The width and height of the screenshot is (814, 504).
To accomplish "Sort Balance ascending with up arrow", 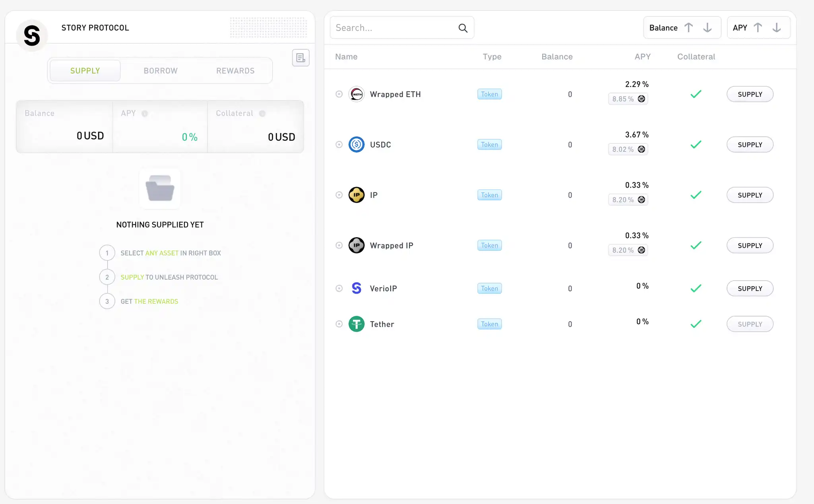I will click(x=689, y=28).
